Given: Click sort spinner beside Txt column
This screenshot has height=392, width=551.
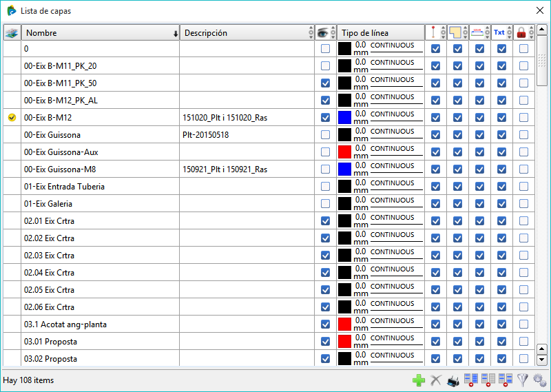Looking at the screenshot, I should (510, 32).
